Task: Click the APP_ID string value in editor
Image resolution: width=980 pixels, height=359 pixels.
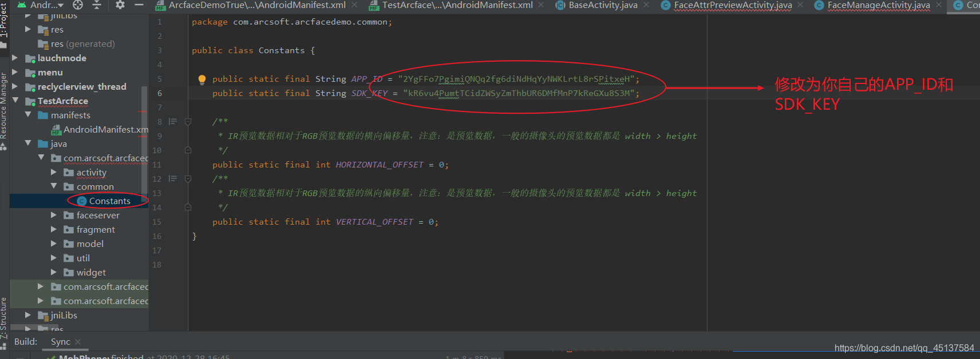Action: pyautogui.click(x=516, y=79)
